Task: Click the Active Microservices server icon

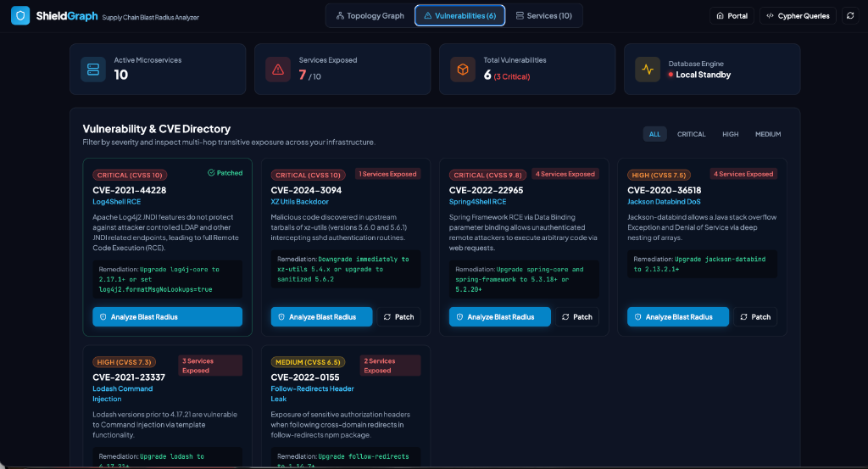Action: pos(93,70)
